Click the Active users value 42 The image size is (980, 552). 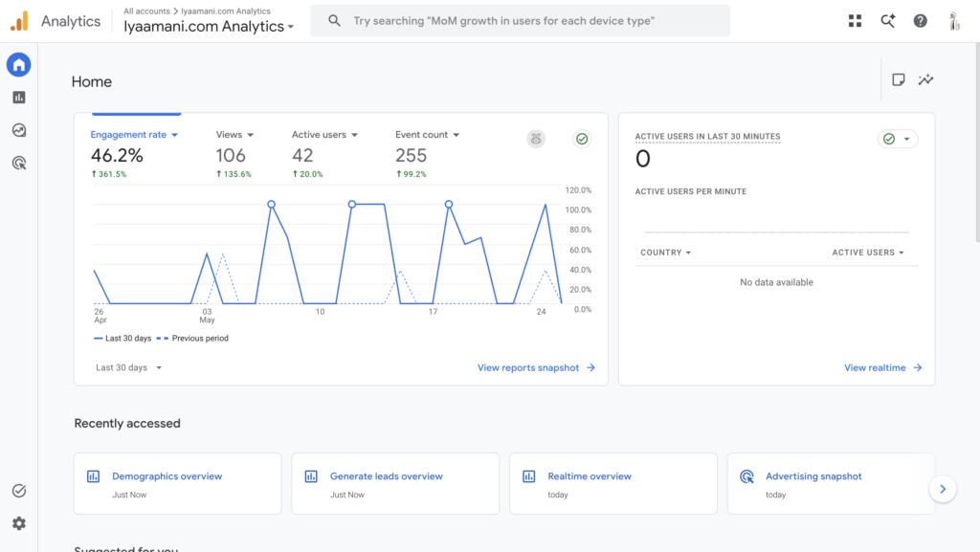click(x=302, y=155)
